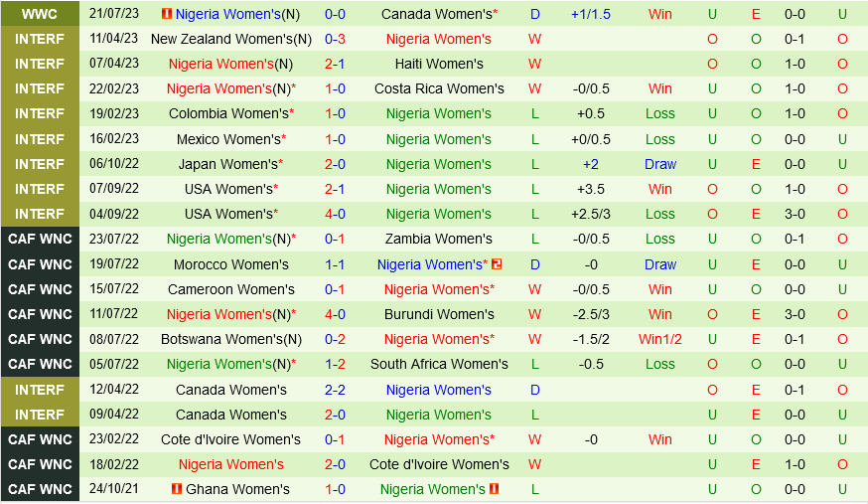Click red card icon before Ghana Women's
This screenshot has height=504, width=868.
(177, 489)
